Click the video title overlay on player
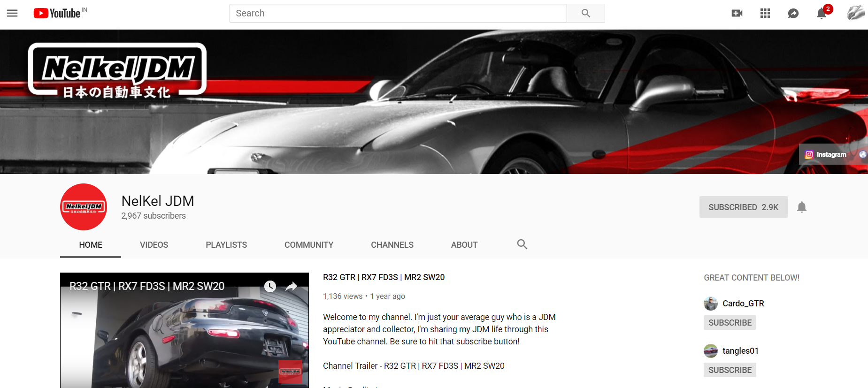This screenshot has height=388, width=868. pos(147,286)
